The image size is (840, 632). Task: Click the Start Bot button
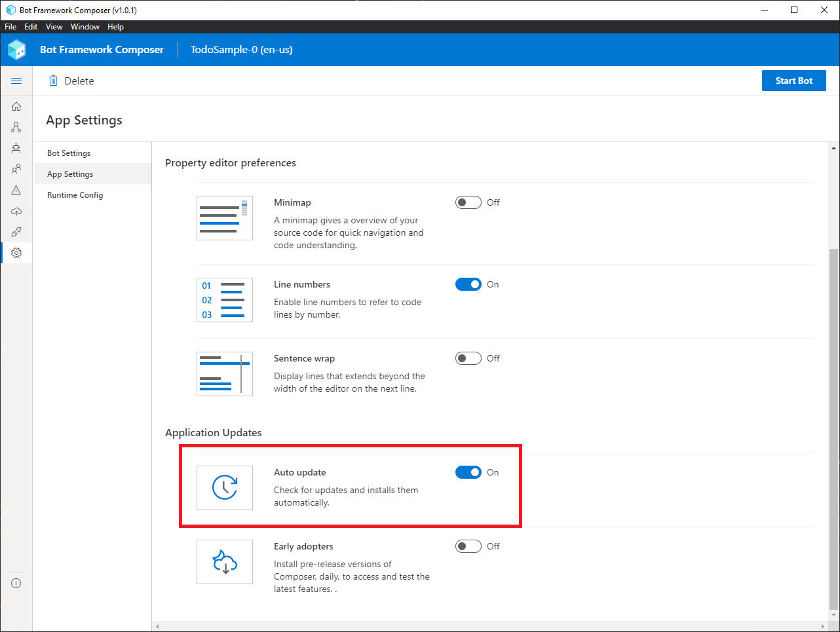[794, 81]
